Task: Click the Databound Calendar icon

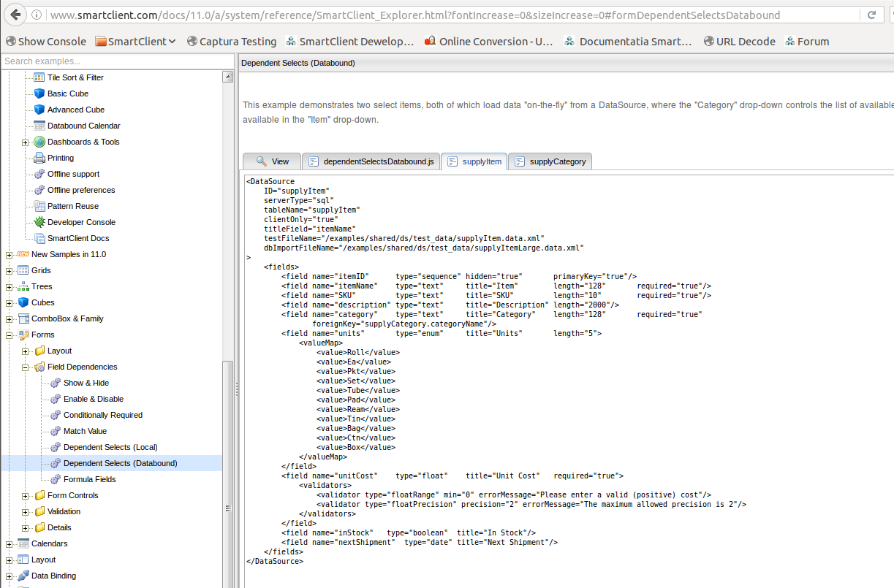Action: point(39,126)
